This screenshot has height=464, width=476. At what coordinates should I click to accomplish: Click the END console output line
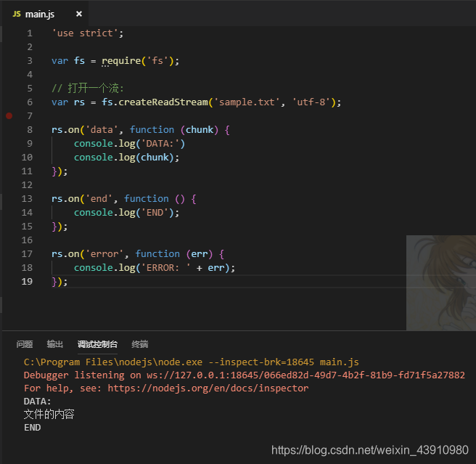[x=32, y=428]
